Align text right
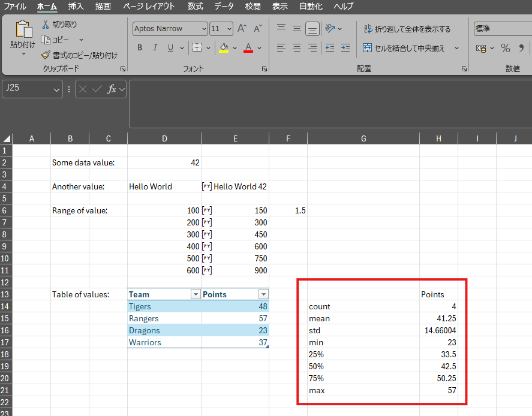The width and height of the screenshot is (532, 416). 312,48
